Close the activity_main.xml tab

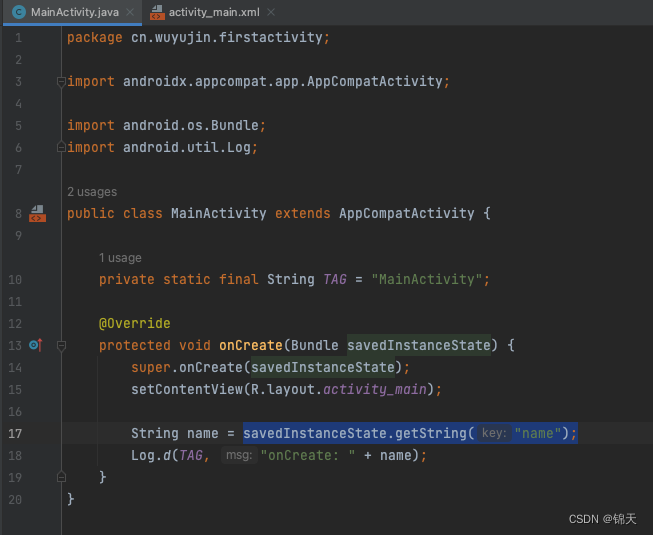pos(271,12)
